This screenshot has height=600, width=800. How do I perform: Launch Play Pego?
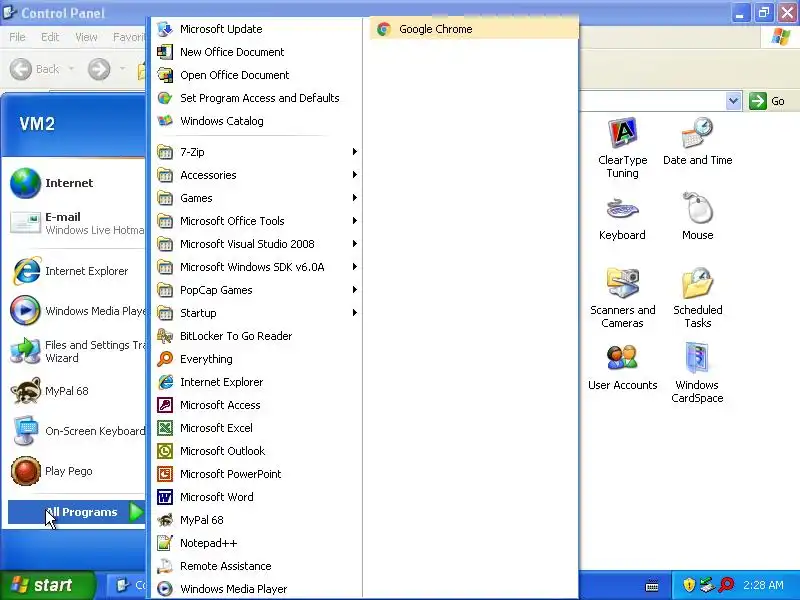point(77,471)
